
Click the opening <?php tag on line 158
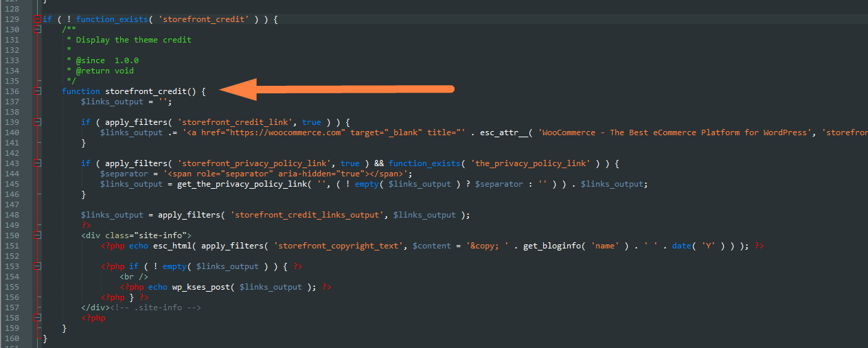[x=93, y=318]
